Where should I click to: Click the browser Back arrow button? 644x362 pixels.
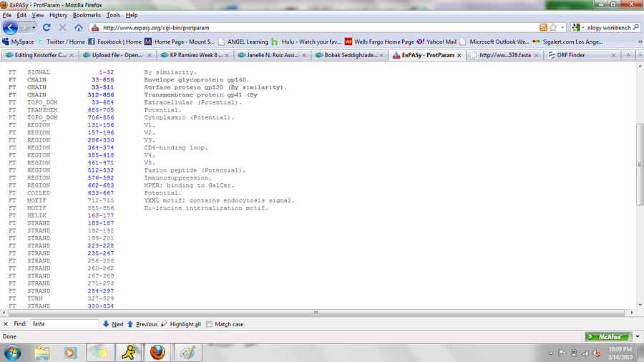[x=11, y=27]
